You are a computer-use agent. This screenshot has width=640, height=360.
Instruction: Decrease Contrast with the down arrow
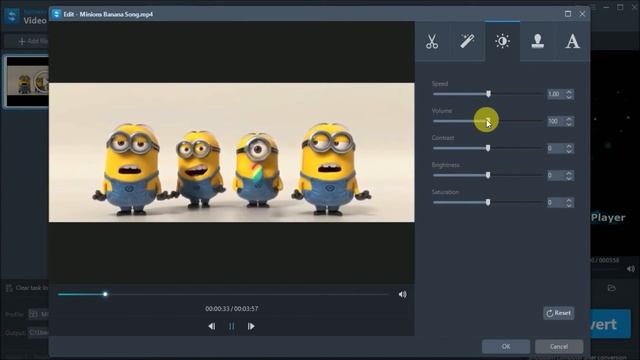(x=569, y=151)
